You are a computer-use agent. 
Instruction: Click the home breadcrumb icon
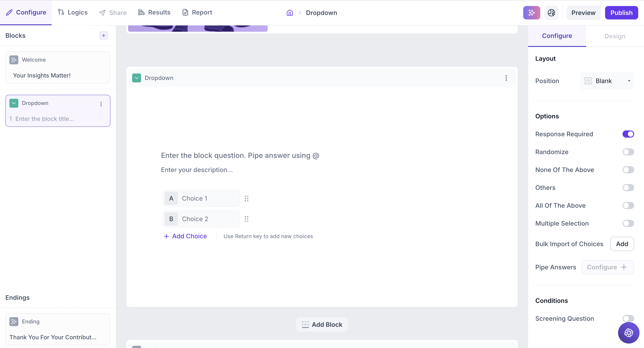pyautogui.click(x=290, y=13)
